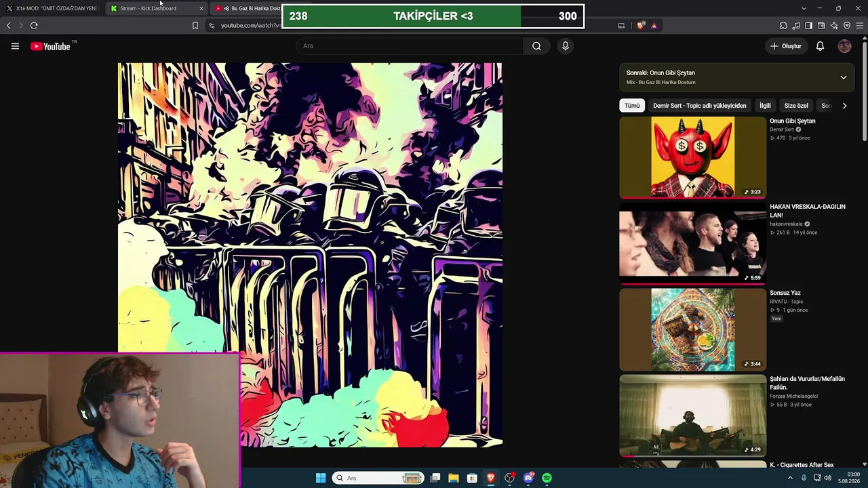Screen dimensions: 868x488
Task: Open Spotify from the taskbar
Action: (547, 478)
